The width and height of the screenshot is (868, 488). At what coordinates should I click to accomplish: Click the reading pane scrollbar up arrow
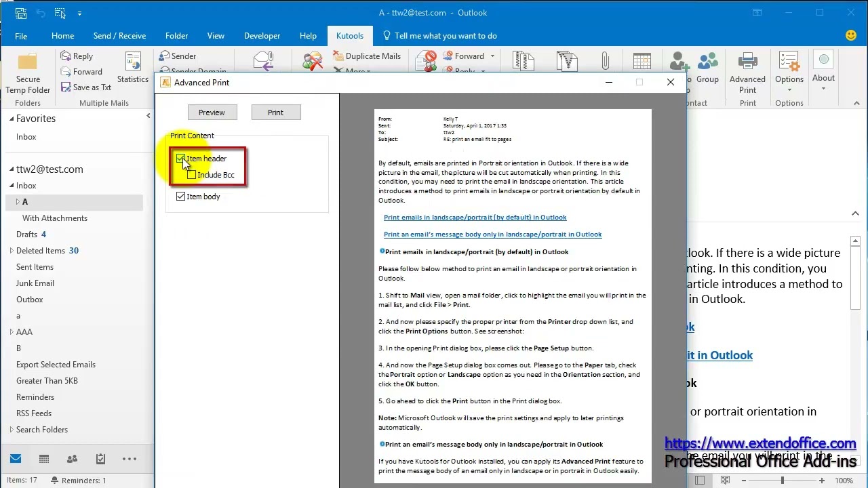[855, 241]
